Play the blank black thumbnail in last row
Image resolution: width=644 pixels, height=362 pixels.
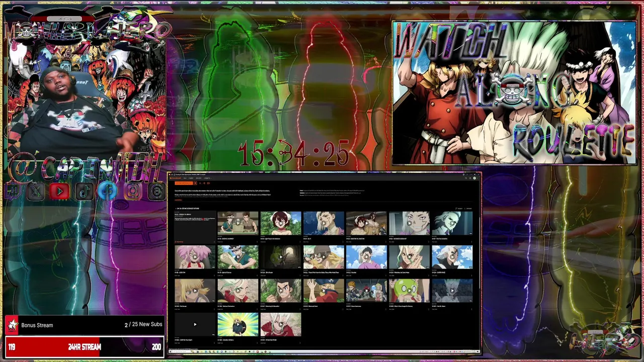(195, 324)
